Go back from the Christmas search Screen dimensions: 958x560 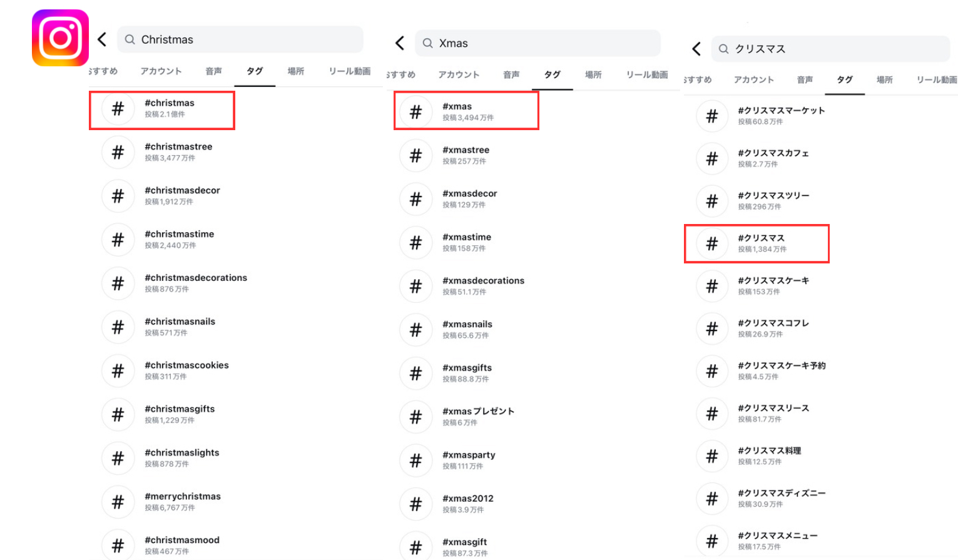[103, 39]
